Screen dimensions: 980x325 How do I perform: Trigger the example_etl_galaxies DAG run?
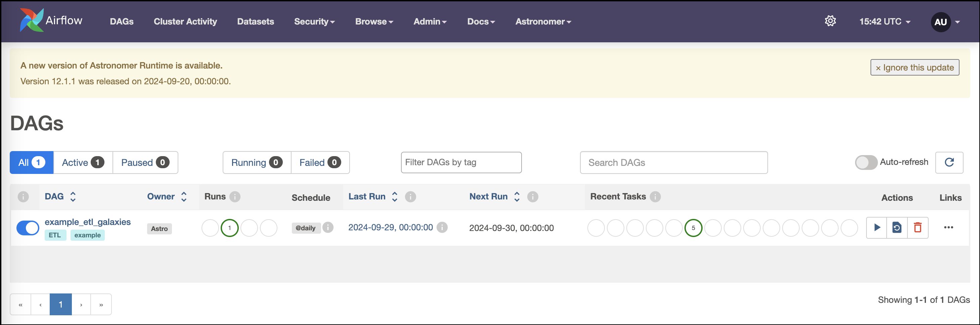coord(877,227)
